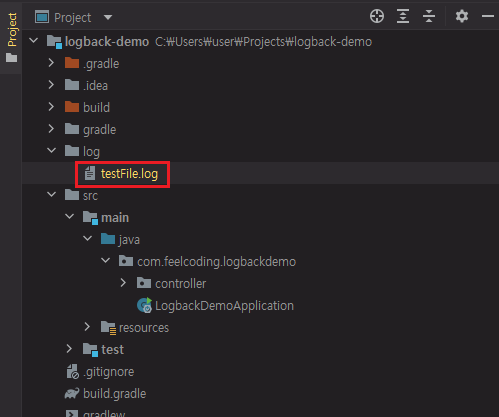Select the logback-demo module folder icon
This screenshot has width=499, height=417.
pyautogui.click(x=54, y=42)
